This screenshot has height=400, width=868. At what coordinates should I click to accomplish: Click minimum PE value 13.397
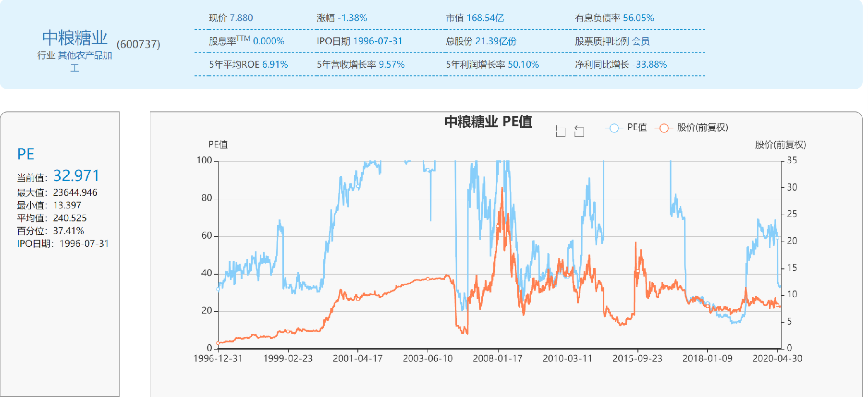tap(67, 206)
